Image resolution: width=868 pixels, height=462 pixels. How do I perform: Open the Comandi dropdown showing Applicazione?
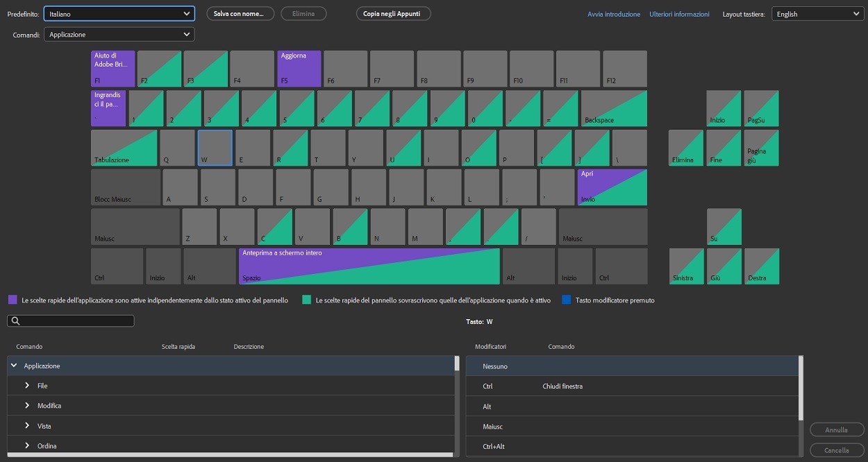pyautogui.click(x=119, y=33)
